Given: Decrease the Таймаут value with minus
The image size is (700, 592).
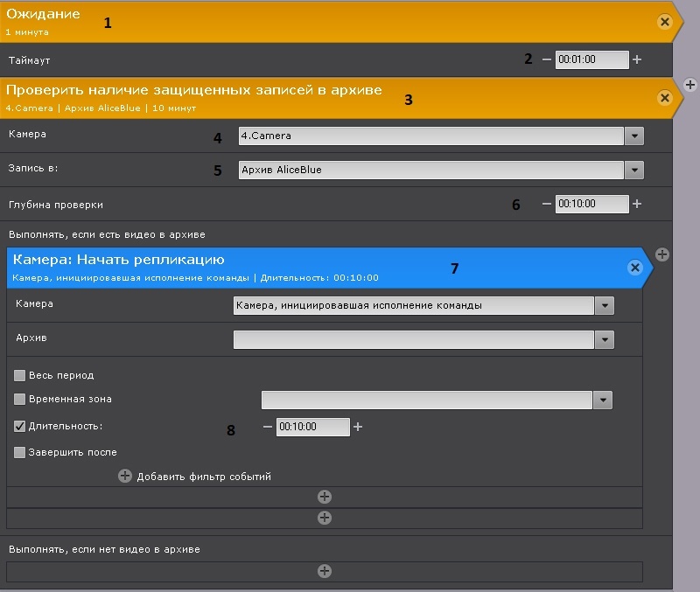Looking at the screenshot, I should (x=547, y=59).
